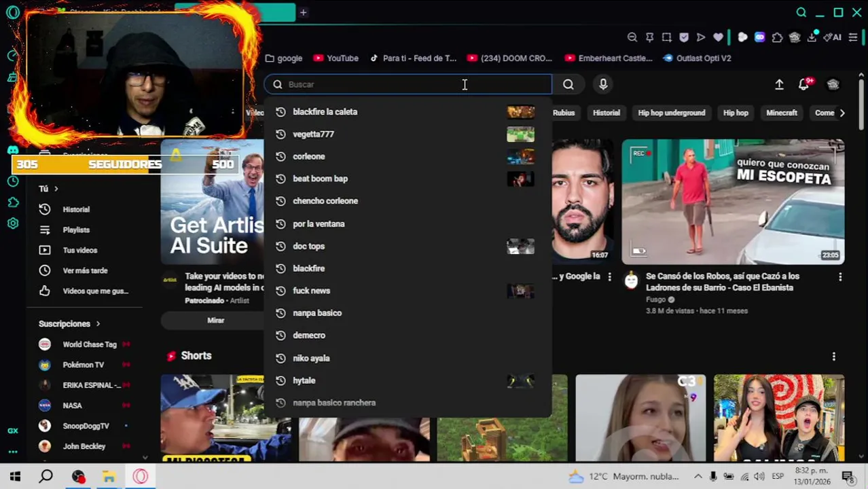
Task: Click the Buscar search input field
Action: coord(408,84)
